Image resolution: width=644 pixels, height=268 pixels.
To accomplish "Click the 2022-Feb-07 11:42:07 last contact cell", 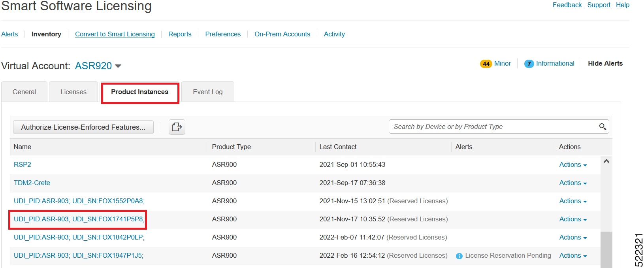I will pos(352,238).
